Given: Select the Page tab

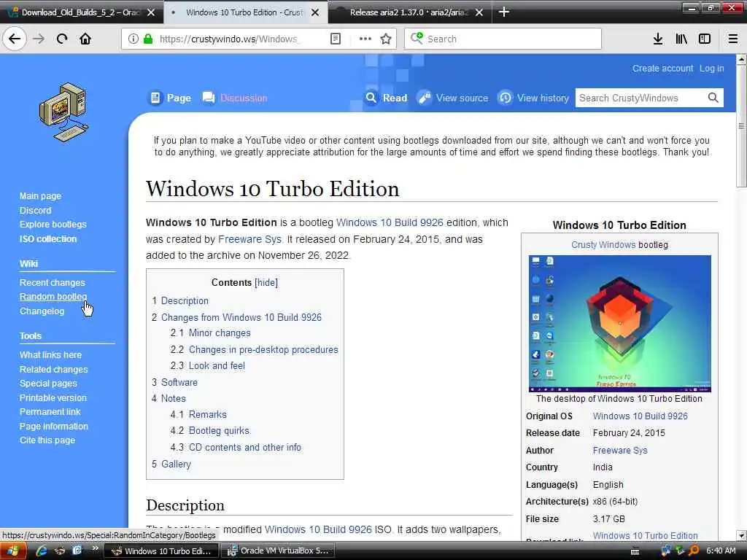Looking at the screenshot, I should click(x=170, y=98).
